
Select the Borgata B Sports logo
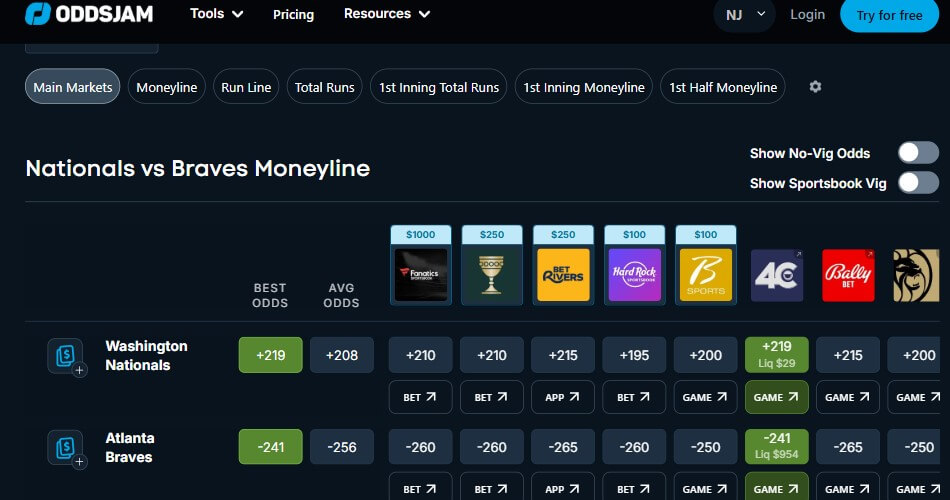point(706,275)
